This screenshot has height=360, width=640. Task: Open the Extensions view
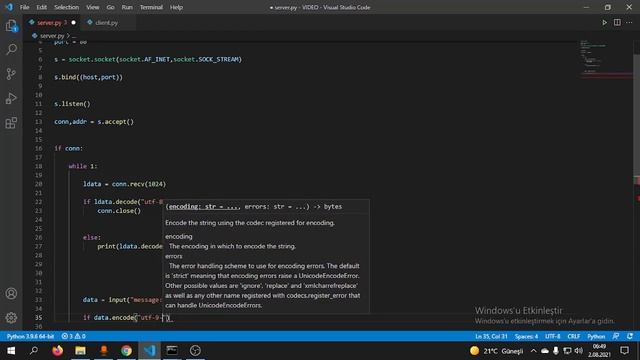(x=11, y=123)
